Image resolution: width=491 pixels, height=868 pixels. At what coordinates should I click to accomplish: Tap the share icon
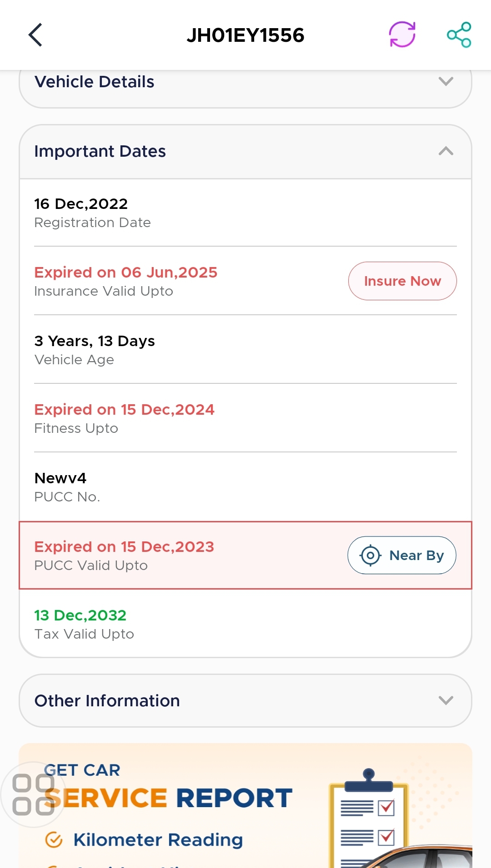pos(459,35)
